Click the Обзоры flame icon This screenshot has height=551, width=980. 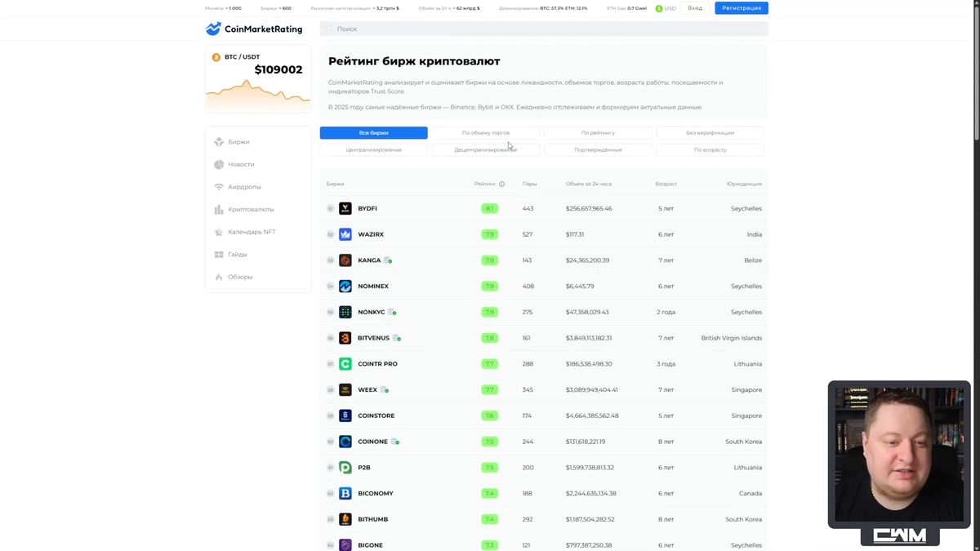click(219, 277)
